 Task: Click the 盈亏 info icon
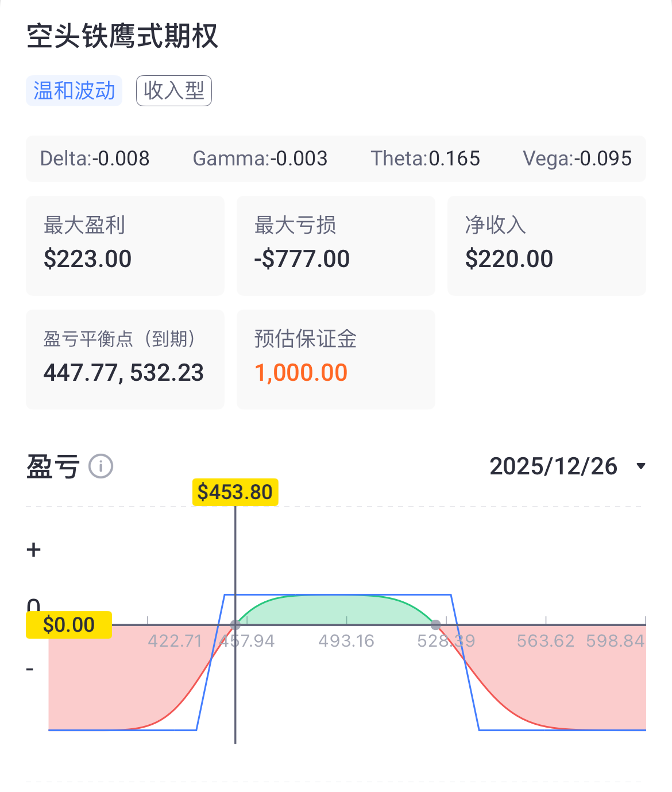pos(100,466)
